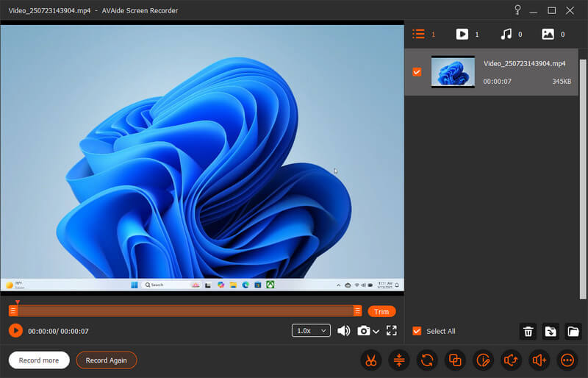The height and width of the screenshot is (378, 588).
Task: Open the more tools three-dots icon
Action: (567, 360)
